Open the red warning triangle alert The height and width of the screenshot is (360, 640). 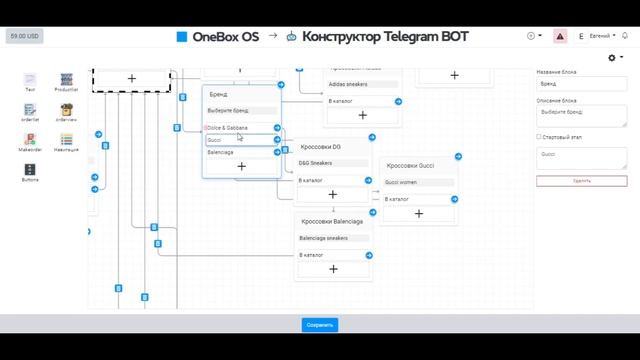coord(560,36)
